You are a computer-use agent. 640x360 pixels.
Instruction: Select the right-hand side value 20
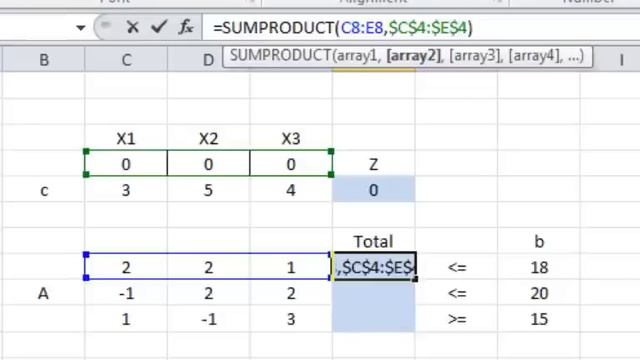[539, 293]
